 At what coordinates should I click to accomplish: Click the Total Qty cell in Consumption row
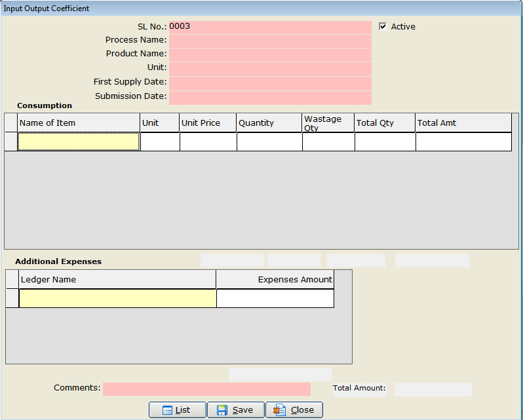[x=385, y=142]
